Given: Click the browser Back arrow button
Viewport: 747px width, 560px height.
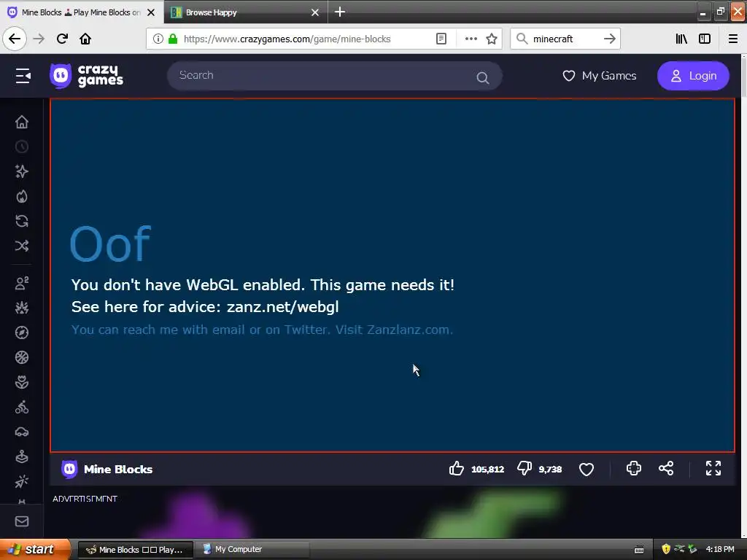Looking at the screenshot, I should 15,39.
